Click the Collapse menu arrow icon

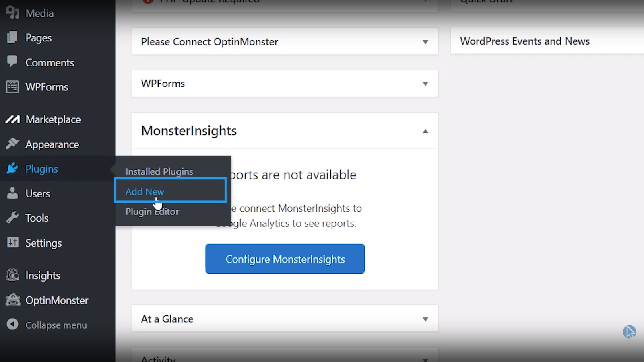12,324
